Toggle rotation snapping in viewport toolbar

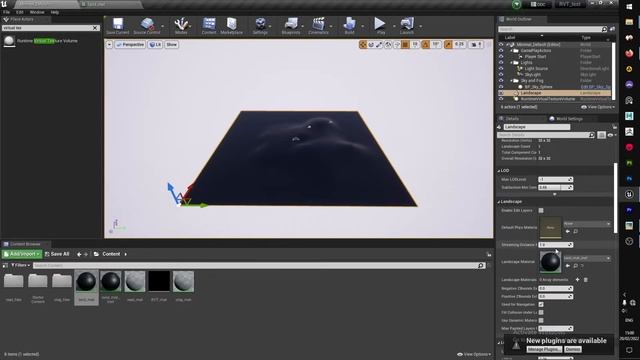click(x=426, y=44)
